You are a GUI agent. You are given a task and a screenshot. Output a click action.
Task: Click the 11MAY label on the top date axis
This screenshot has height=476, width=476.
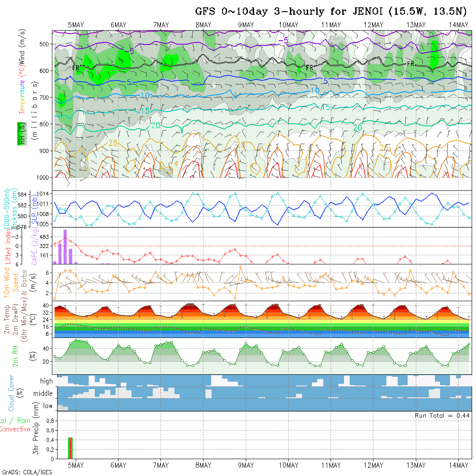point(331,25)
